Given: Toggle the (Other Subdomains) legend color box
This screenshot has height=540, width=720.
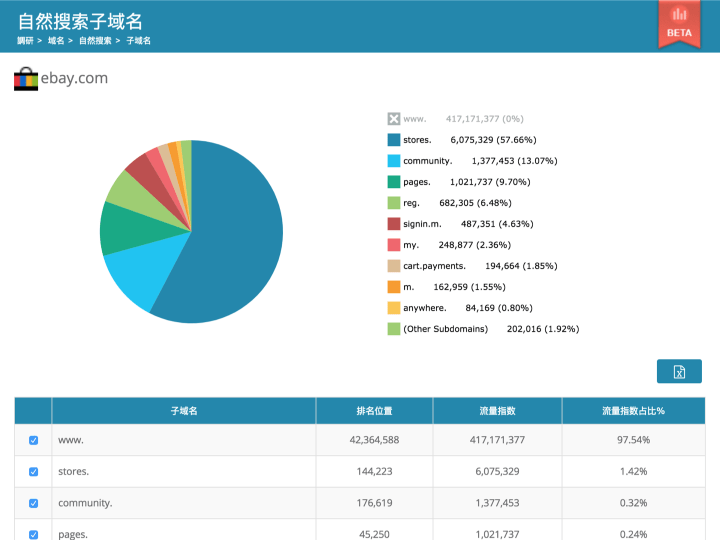Looking at the screenshot, I should tap(394, 329).
